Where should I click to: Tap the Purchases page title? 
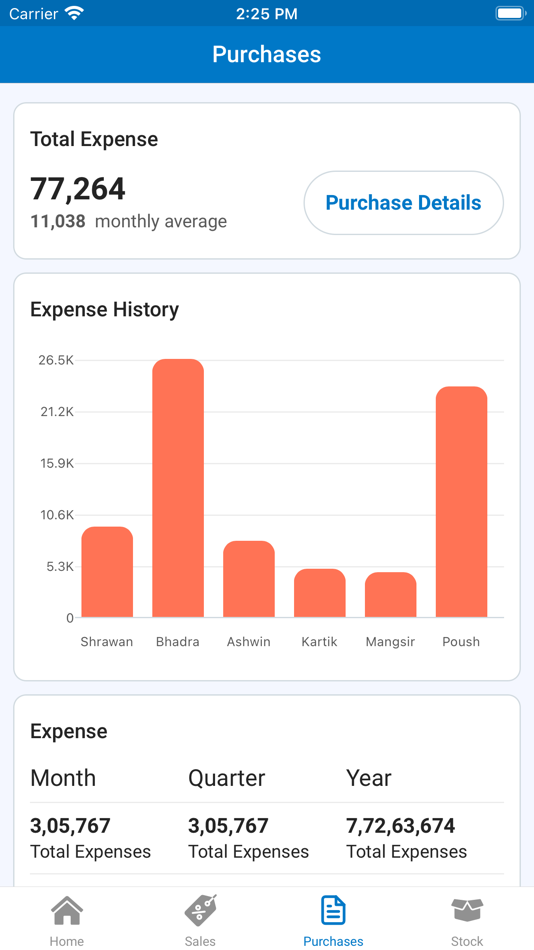coord(267,55)
